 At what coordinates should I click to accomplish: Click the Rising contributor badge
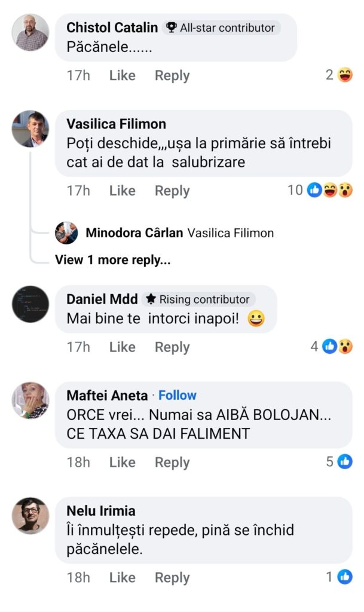[198, 299]
